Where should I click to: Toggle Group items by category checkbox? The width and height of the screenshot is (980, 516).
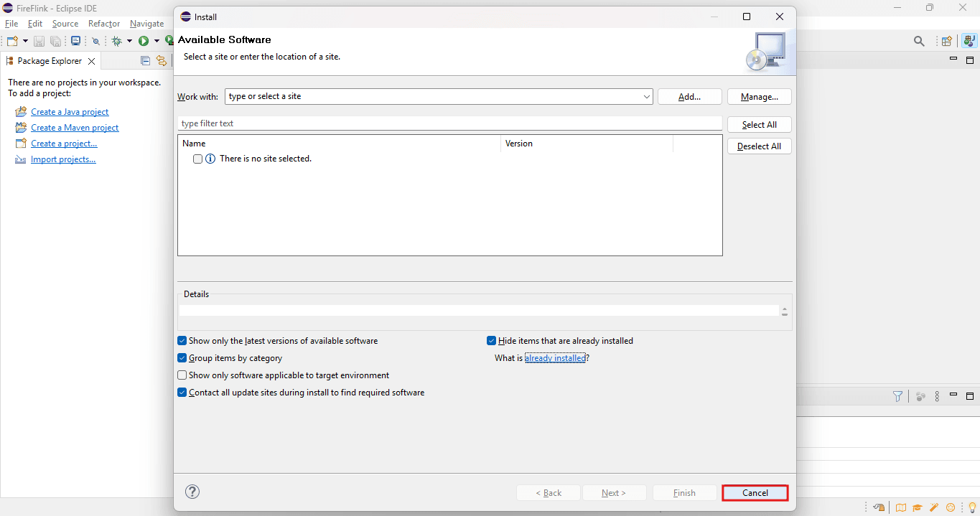click(x=182, y=358)
